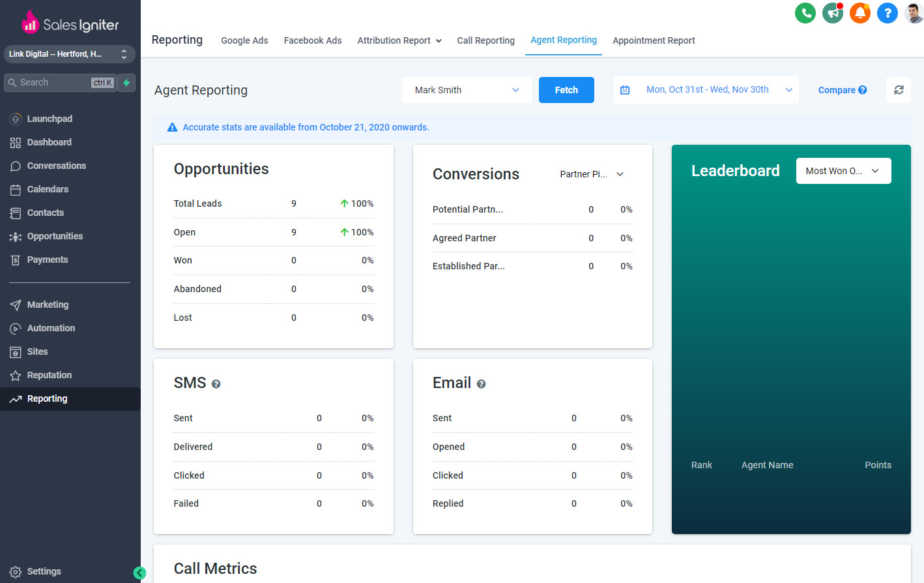Click the green lightning quick actions icon
This screenshot has width=924, height=583.
[126, 83]
